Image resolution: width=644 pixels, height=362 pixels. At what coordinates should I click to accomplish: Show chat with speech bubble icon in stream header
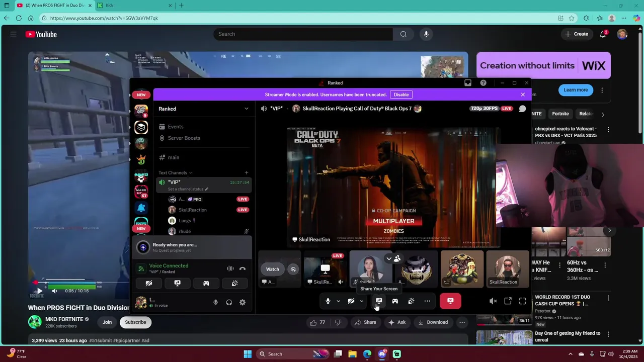522,109
